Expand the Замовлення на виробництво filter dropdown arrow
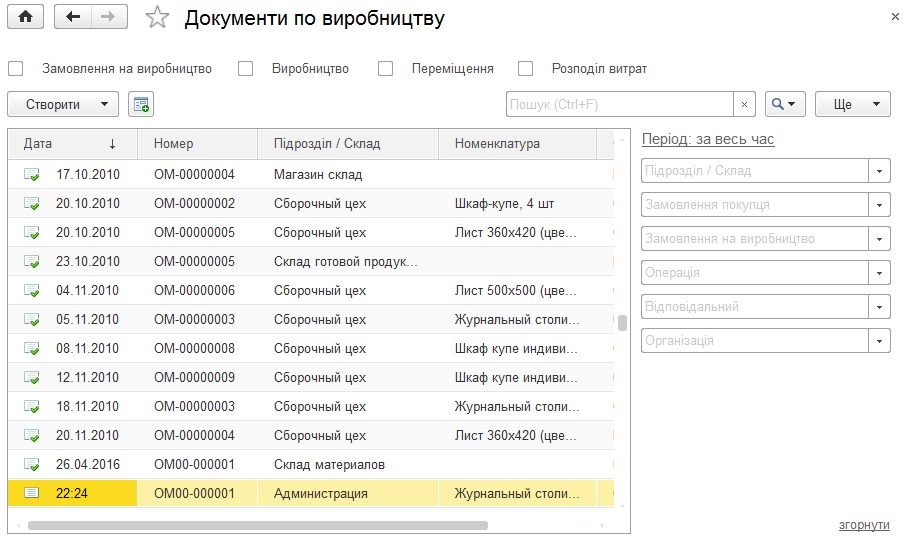This screenshot has height=542, width=903. (x=879, y=239)
